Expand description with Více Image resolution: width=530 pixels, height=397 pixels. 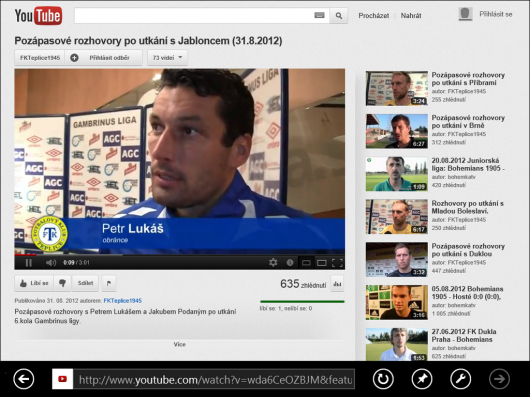(179, 344)
